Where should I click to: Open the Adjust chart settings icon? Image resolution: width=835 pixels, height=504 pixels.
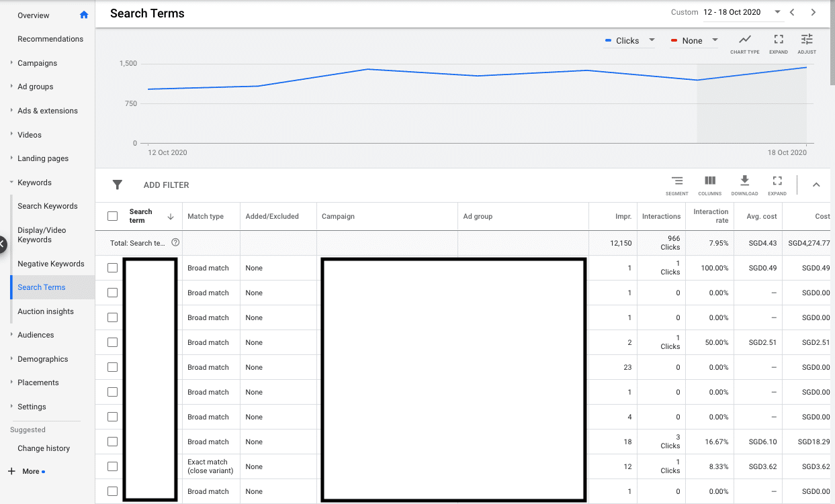click(807, 44)
